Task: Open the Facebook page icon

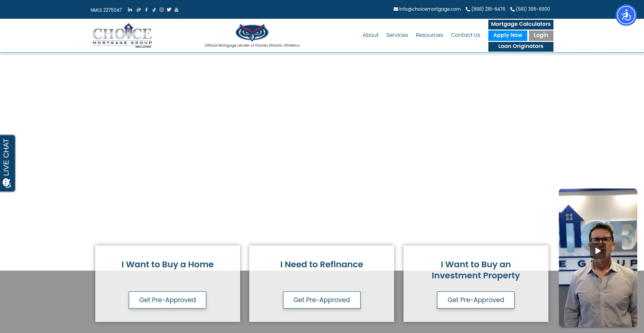Action: click(x=146, y=10)
